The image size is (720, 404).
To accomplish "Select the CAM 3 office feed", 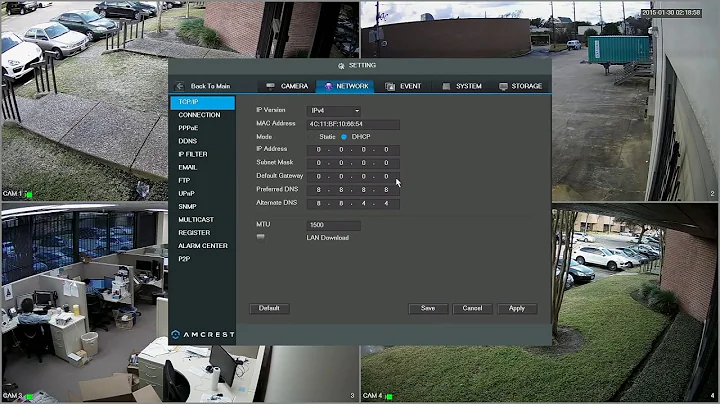I will pos(85,303).
